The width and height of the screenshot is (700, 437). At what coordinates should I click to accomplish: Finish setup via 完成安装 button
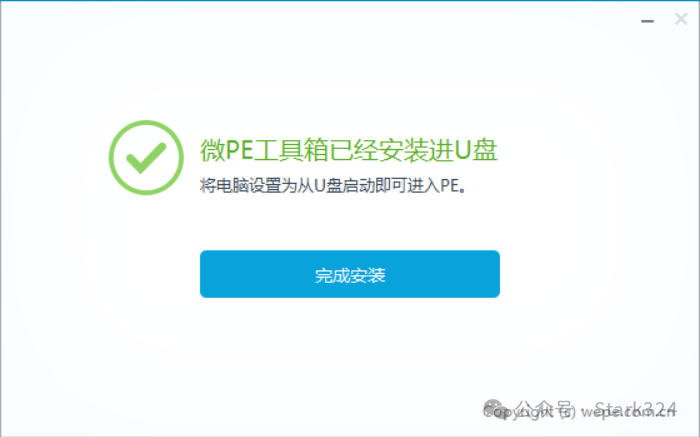[350, 274]
